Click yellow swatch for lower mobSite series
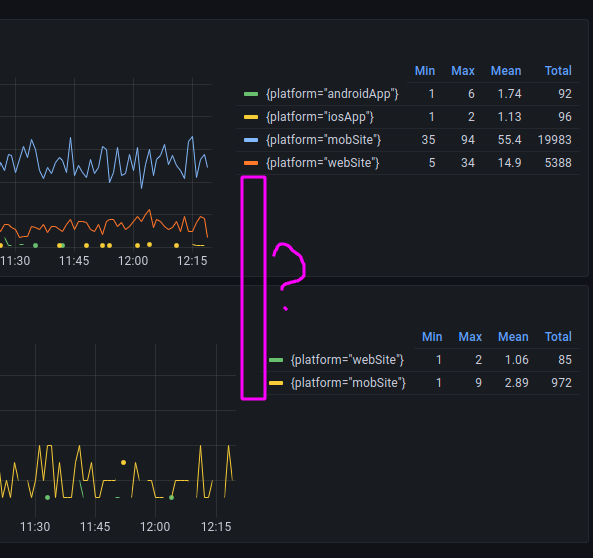The height and width of the screenshot is (558, 593). click(x=276, y=383)
